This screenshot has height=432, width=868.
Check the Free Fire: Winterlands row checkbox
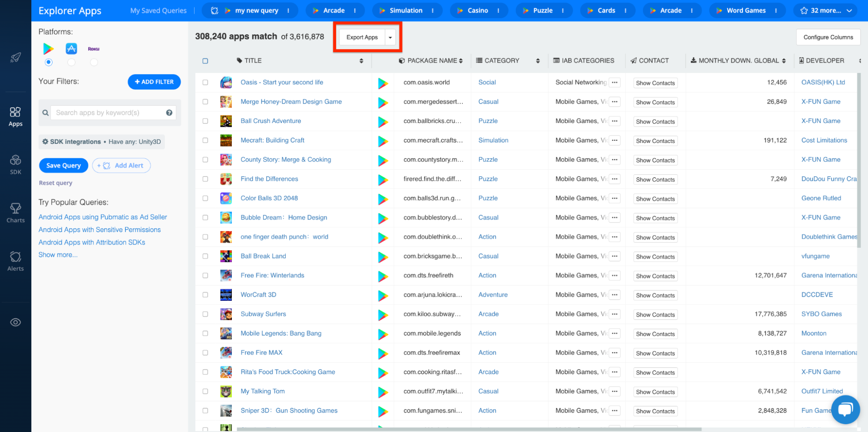(x=205, y=275)
